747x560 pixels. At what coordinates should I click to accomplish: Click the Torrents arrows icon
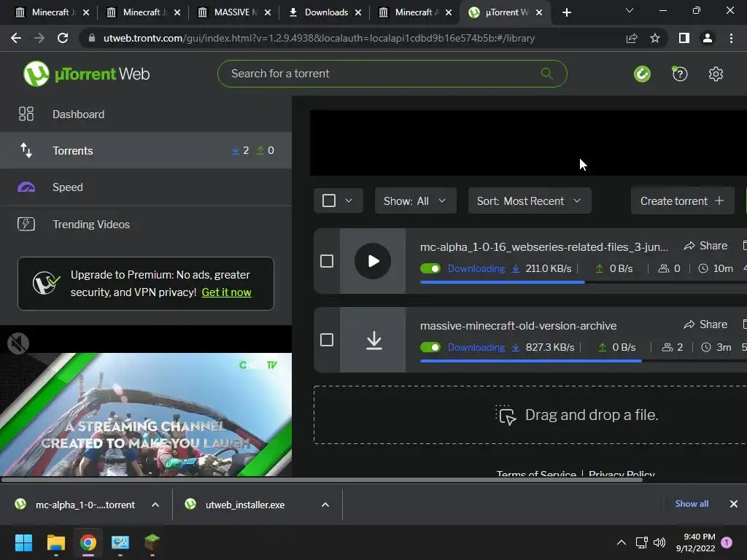26,150
